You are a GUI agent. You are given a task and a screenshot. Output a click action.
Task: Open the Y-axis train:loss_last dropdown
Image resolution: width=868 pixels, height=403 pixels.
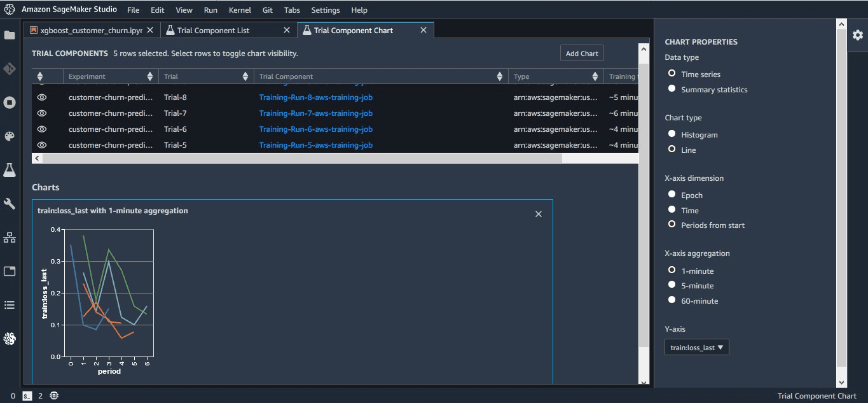pyautogui.click(x=696, y=348)
